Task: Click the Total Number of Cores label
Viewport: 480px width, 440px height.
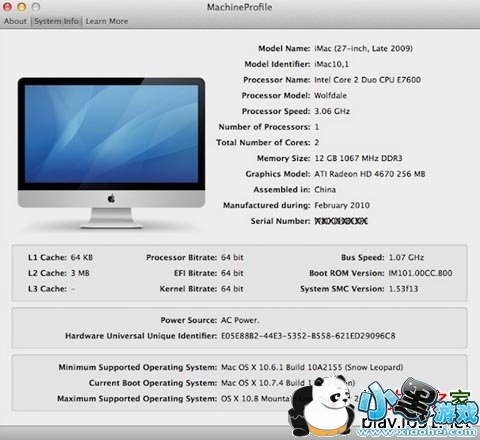Action: click(x=263, y=142)
